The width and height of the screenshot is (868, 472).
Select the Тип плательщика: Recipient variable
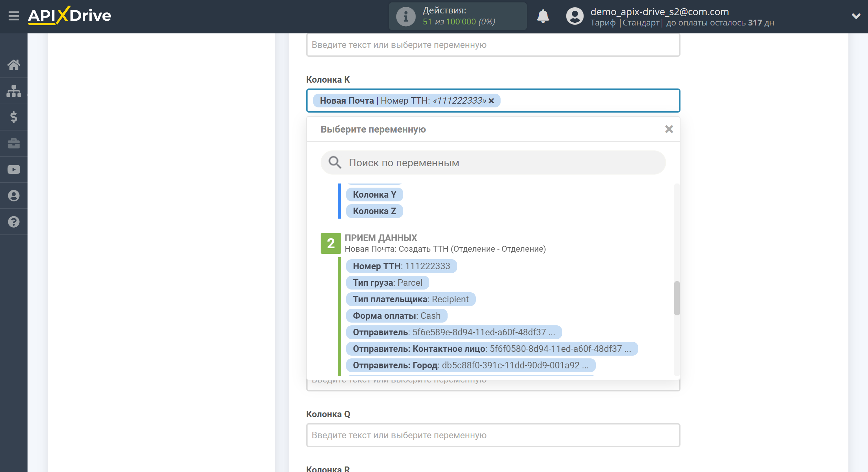tap(410, 299)
